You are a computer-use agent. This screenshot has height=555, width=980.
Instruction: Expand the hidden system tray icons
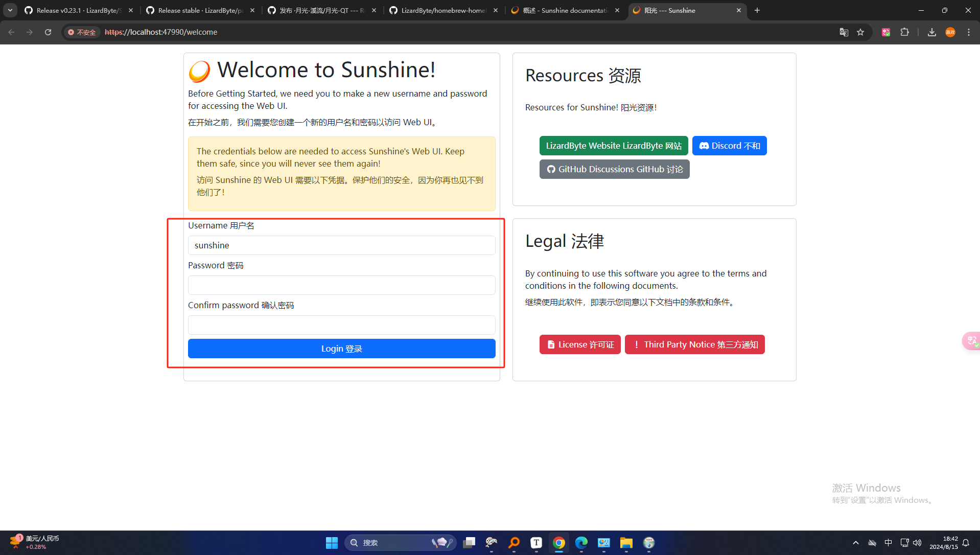click(x=856, y=543)
